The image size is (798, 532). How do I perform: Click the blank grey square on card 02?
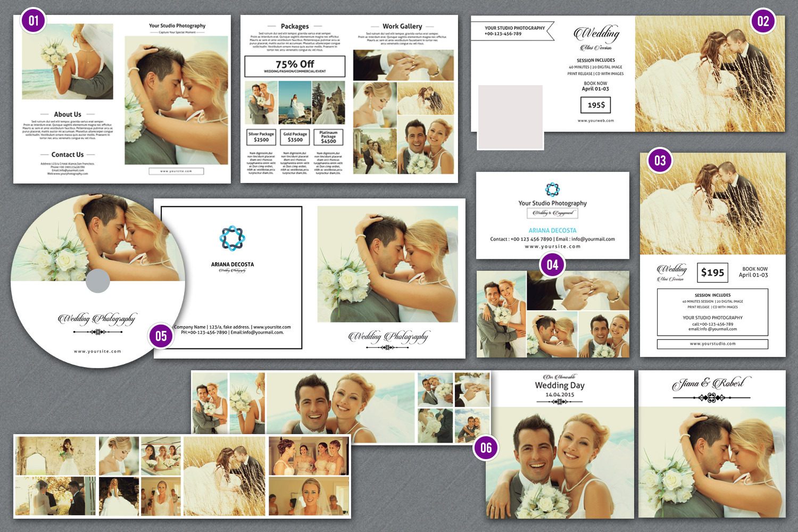tap(510, 117)
